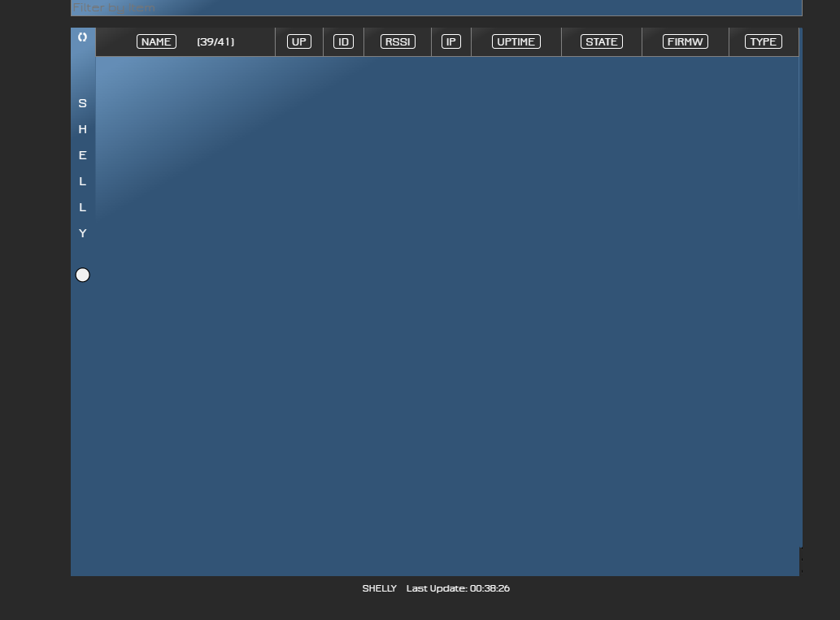Click the TYPE column header
This screenshot has width=840, height=620.
pos(764,41)
